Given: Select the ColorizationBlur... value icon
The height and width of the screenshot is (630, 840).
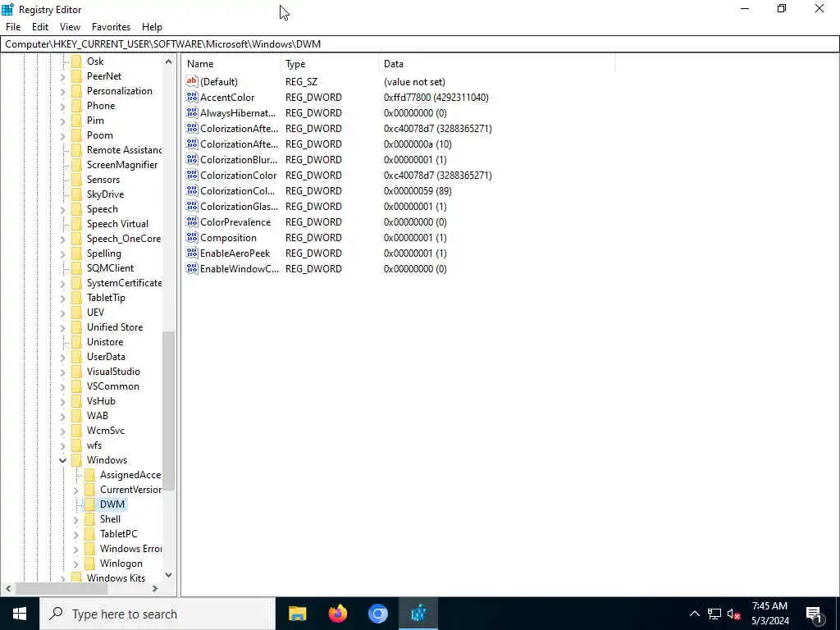Looking at the screenshot, I should [192, 160].
